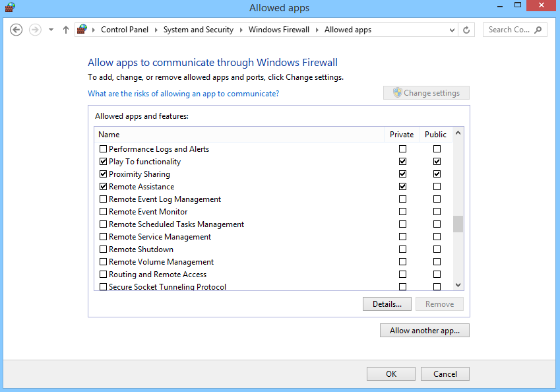Toggle Play To functionality Private checkbox
The height and width of the screenshot is (392, 560).
[x=402, y=162]
